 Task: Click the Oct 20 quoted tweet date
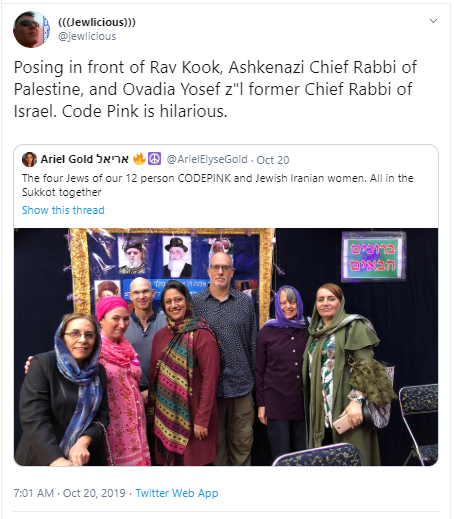click(273, 160)
